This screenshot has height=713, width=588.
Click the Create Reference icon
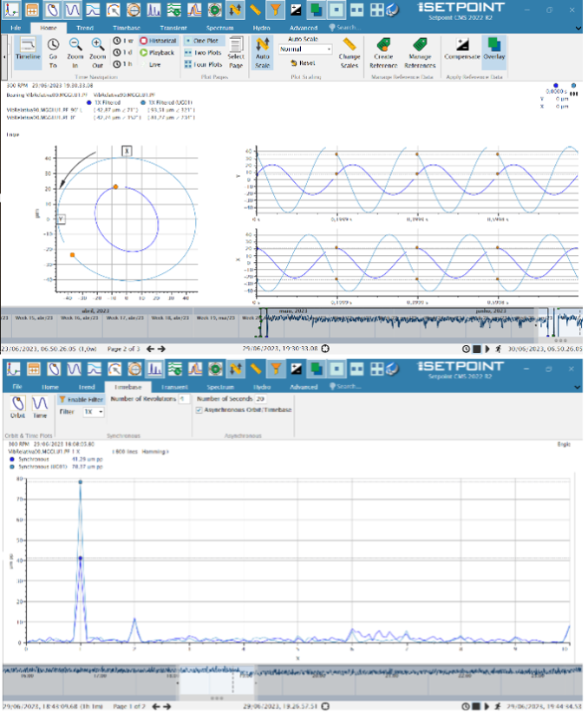pos(383,45)
